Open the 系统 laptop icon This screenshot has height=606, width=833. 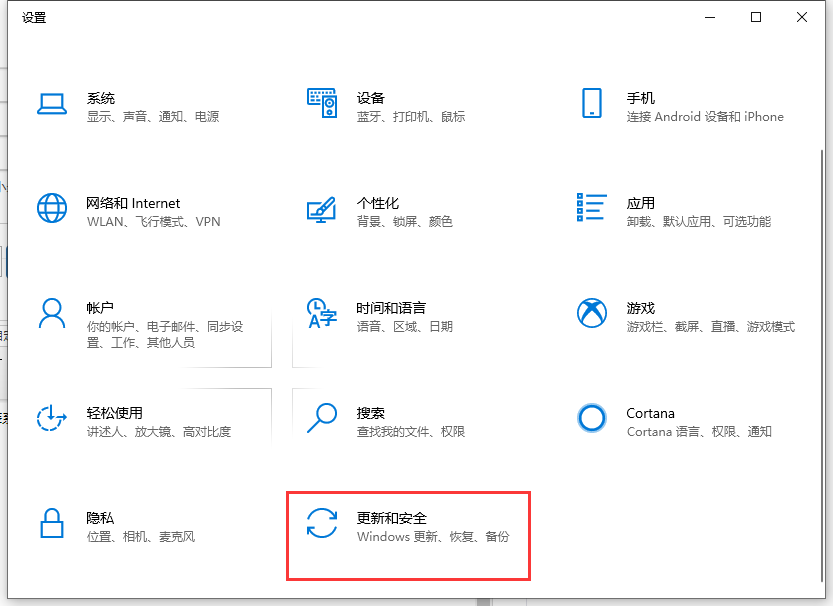point(52,104)
